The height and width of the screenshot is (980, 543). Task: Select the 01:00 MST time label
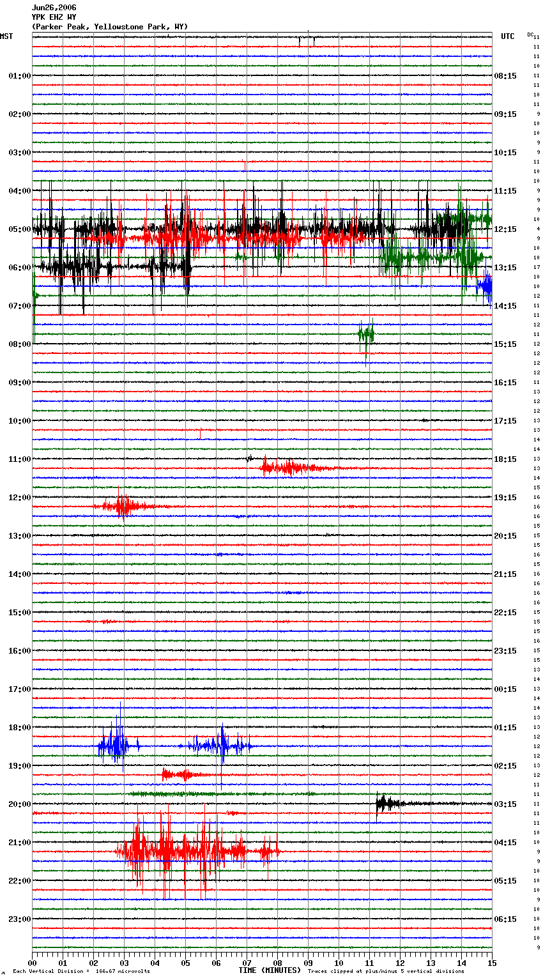click(x=19, y=75)
